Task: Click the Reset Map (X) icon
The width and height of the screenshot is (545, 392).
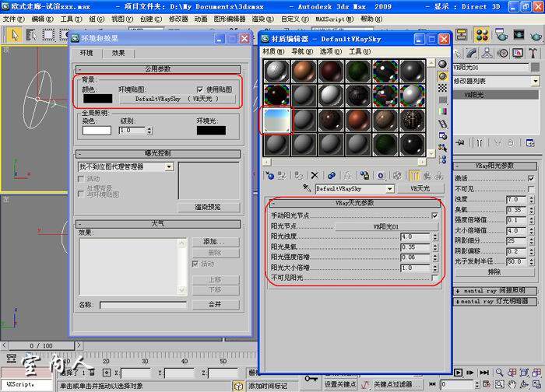Action: (x=315, y=176)
